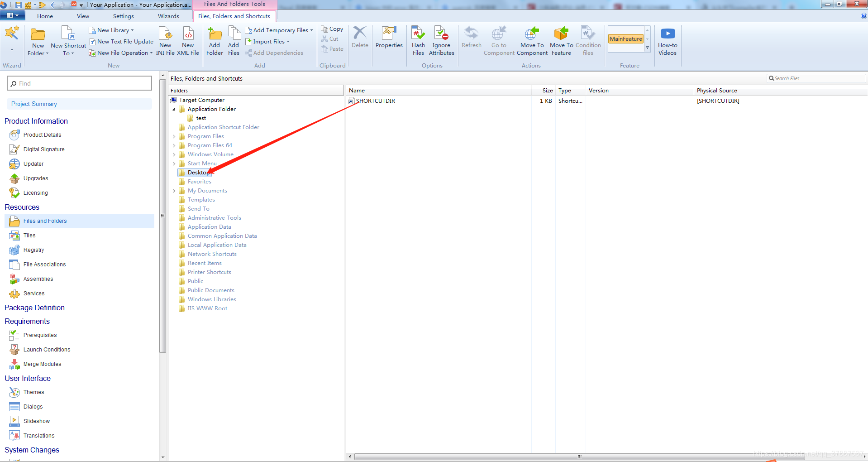Click the Search Files box
Screen dimensions: 868x462
click(816, 78)
